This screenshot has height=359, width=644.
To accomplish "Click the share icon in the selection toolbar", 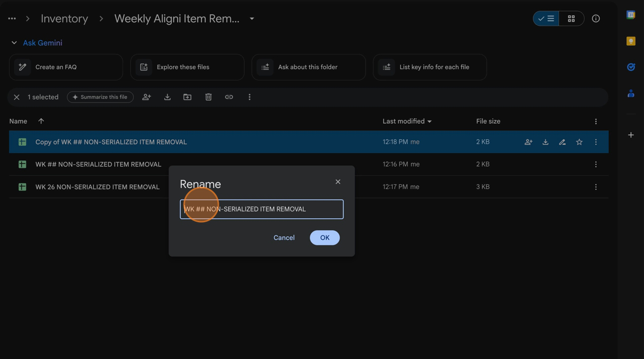I will pos(146,97).
